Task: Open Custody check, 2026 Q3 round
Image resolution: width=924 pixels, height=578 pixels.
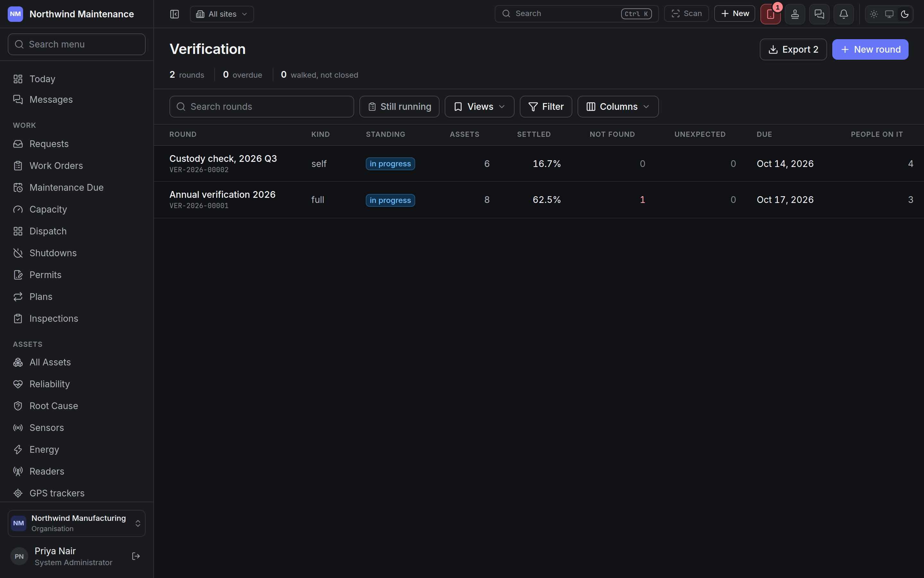Action: [x=223, y=159]
